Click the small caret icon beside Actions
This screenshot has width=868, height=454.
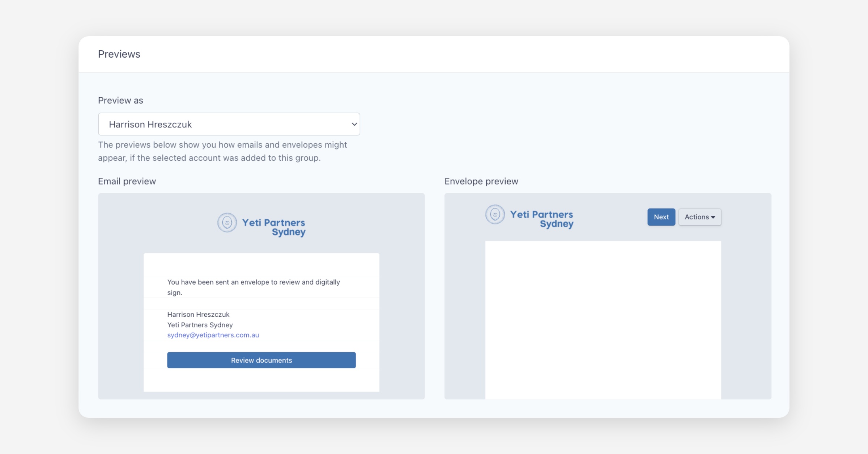pos(713,217)
